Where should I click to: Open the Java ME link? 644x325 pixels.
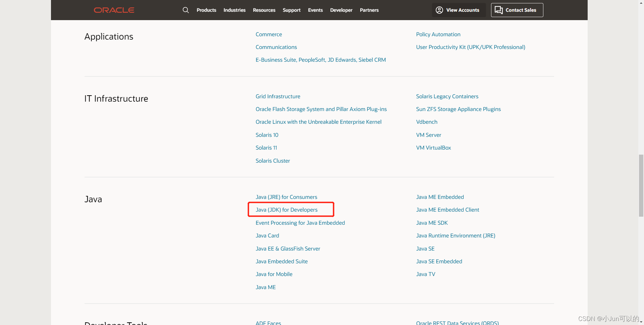[x=266, y=287]
